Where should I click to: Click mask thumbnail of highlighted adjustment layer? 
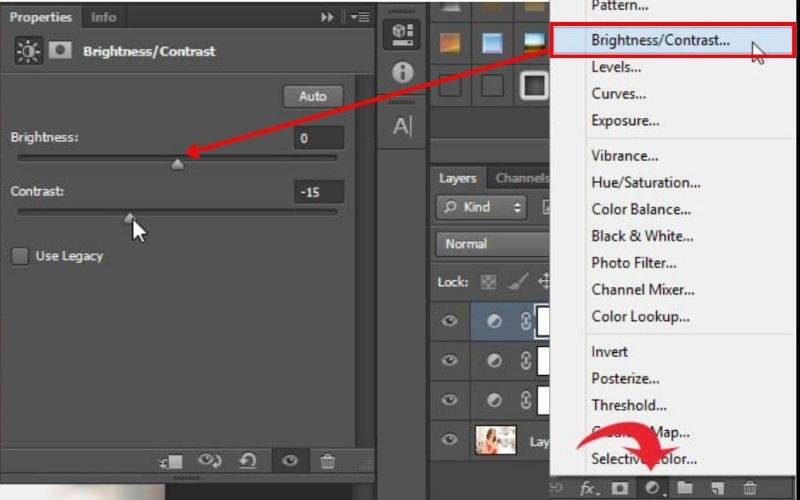(x=542, y=321)
